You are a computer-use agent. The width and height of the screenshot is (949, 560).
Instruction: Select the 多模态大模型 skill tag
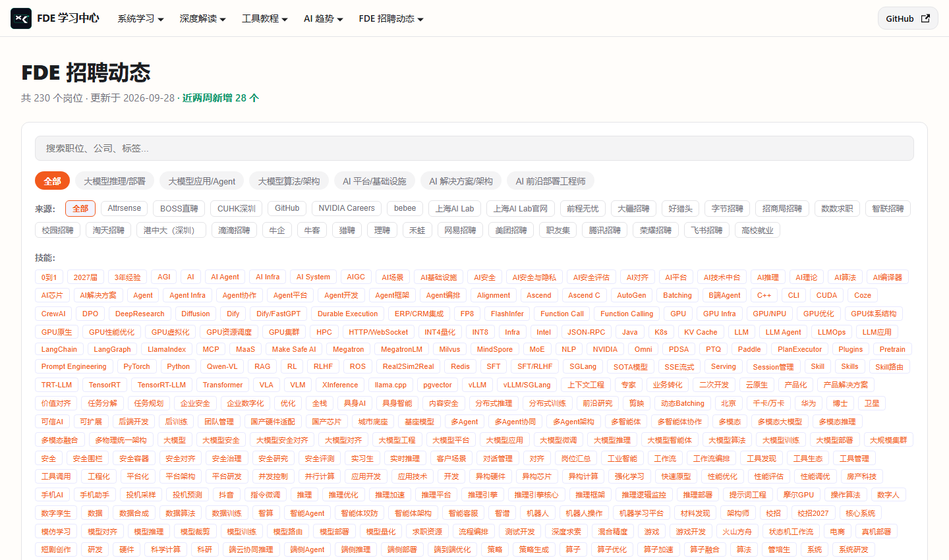pyautogui.click(x=780, y=422)
